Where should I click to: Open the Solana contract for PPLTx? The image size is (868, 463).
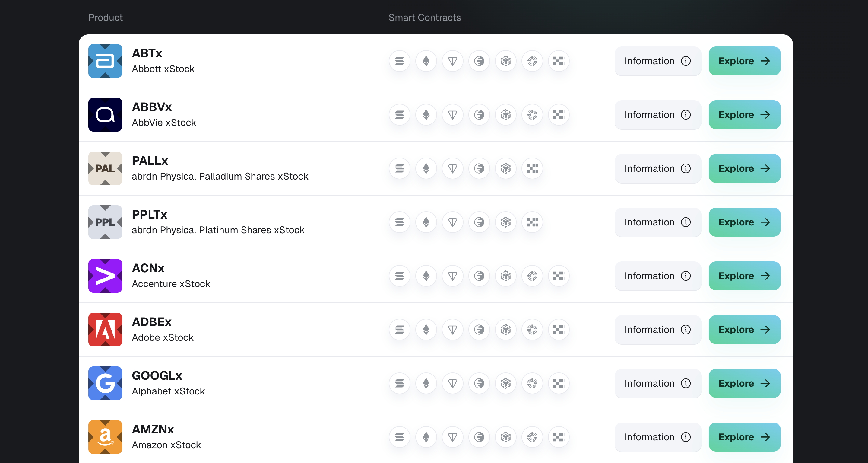[400, 222]
